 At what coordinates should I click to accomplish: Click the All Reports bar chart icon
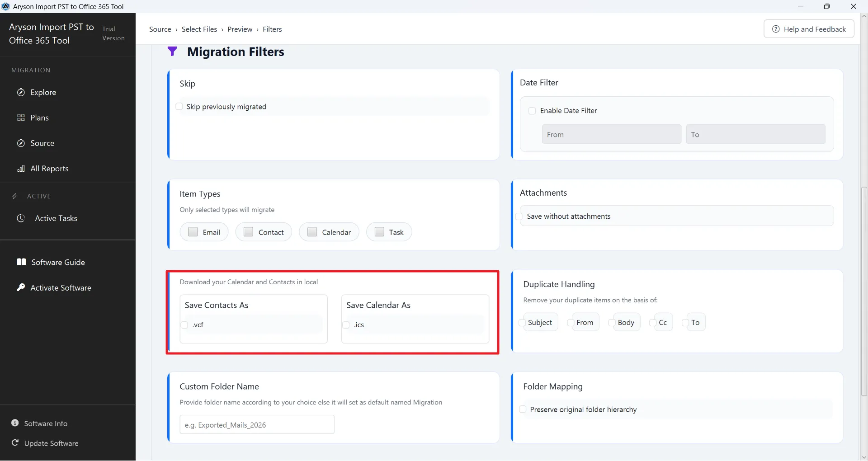[x=21, y=169]
